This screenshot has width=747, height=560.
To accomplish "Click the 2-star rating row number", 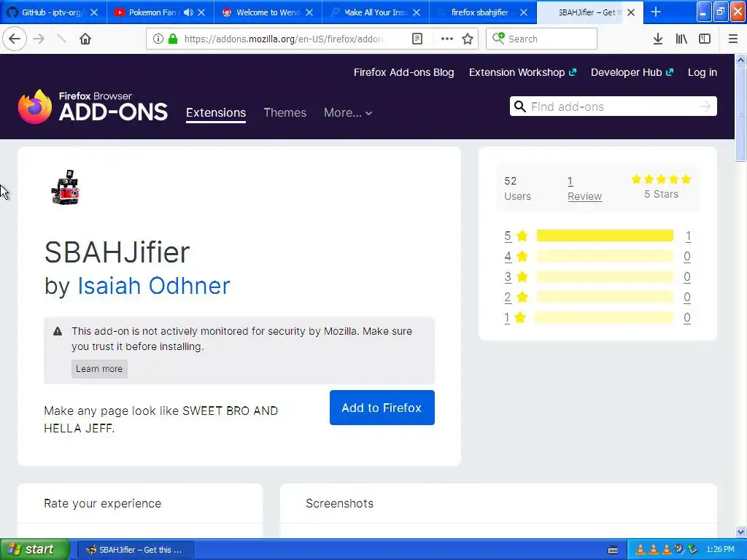I will pyautogui.click(x=508, y=297).
